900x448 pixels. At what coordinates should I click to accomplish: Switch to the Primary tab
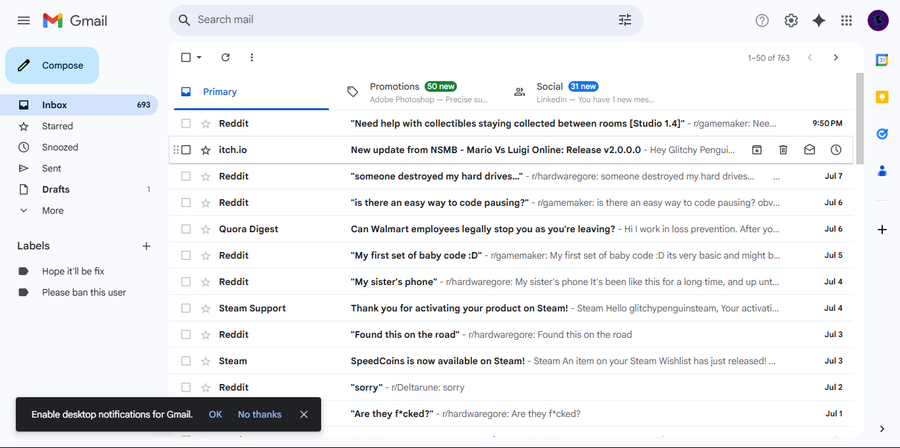tap(249, 92)
